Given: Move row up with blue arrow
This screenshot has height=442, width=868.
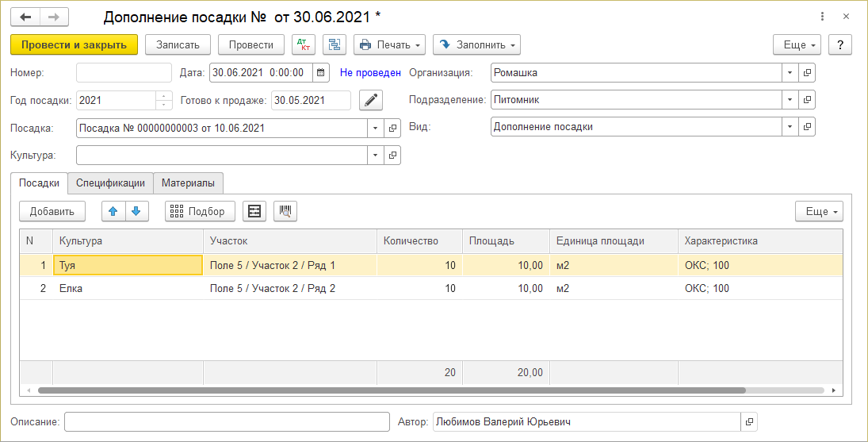Looking at the screenshot, I should (113, 211).
